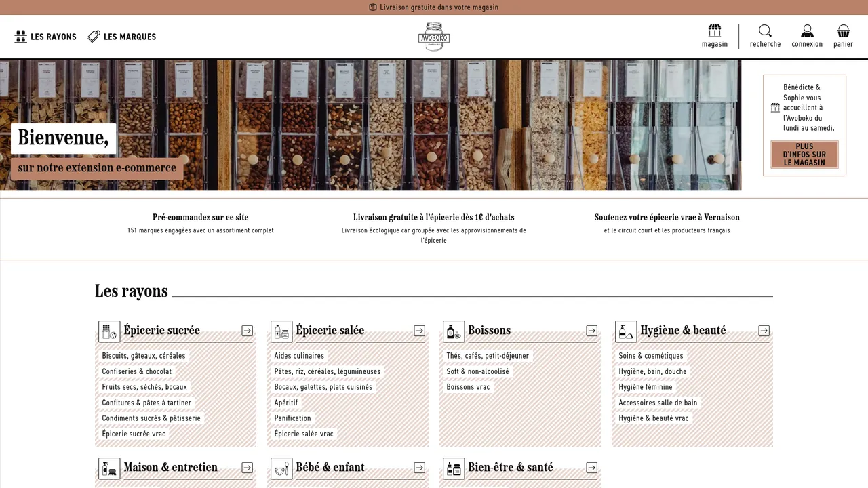
Task: Click the arrow next to Épicerie salée
Action: pyautogui.click(x=420, y=331)
